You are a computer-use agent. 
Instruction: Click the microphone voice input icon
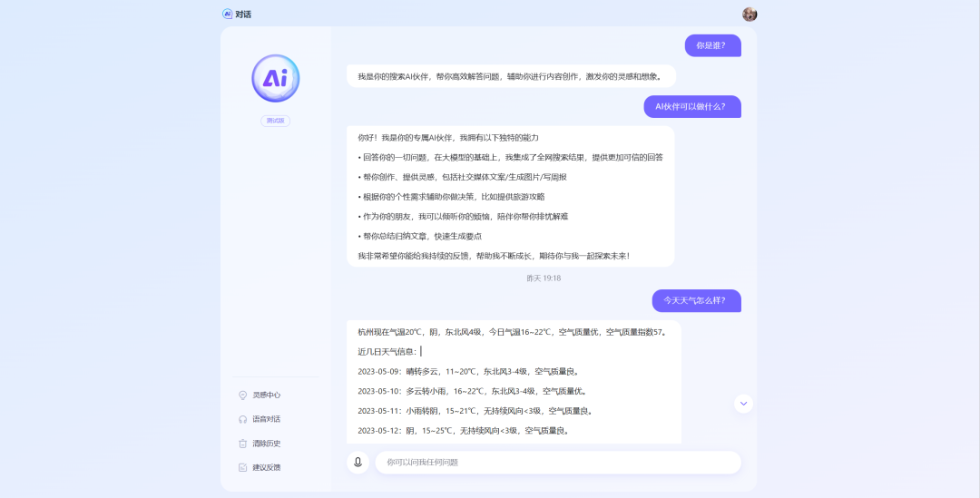coord(358,463)
